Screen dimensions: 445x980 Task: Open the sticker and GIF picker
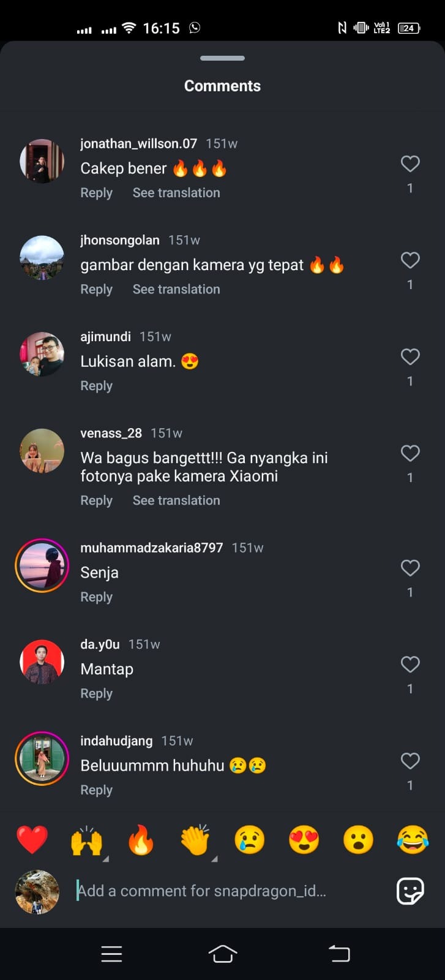click(x=410, y=891)
